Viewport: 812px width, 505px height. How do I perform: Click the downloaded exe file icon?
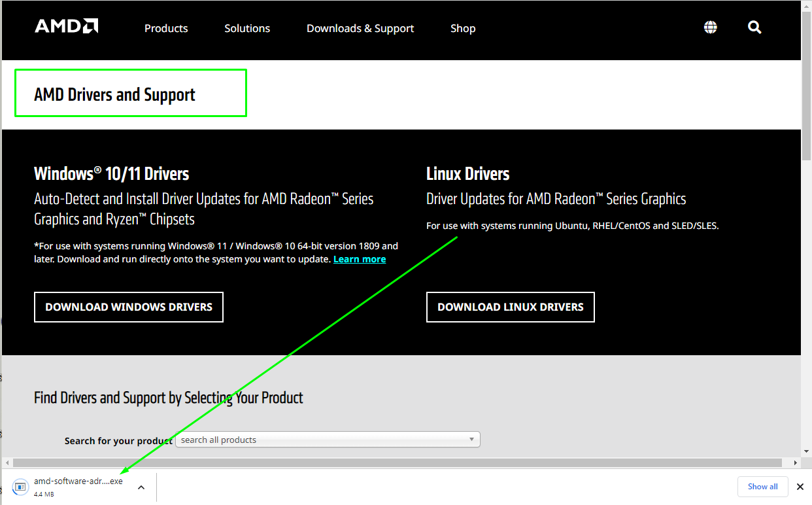20,487
